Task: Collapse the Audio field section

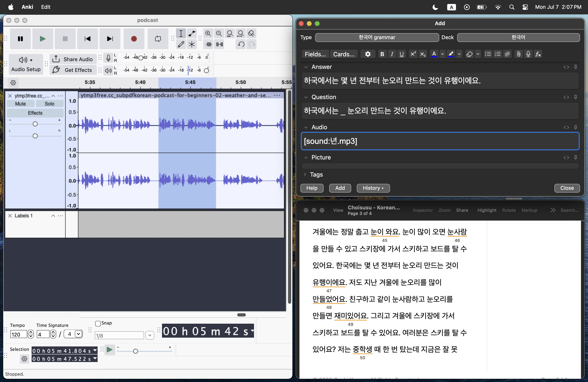Action: tap(306, 127)
